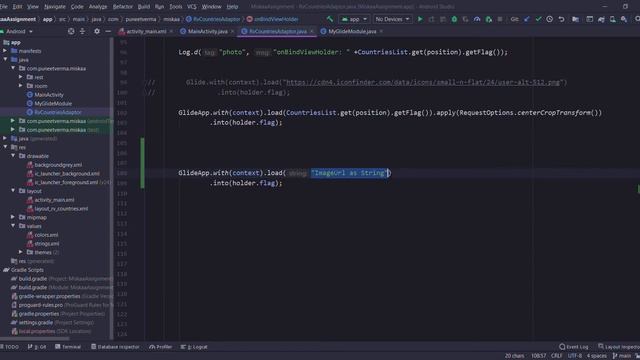Click the Stop square toolbar icon

tap(500, 19)
